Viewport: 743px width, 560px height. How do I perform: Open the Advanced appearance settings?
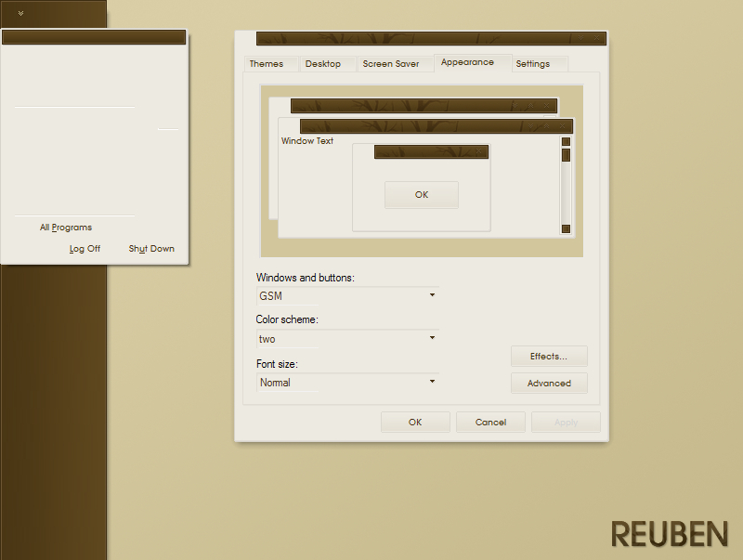(x=549, y=384)
